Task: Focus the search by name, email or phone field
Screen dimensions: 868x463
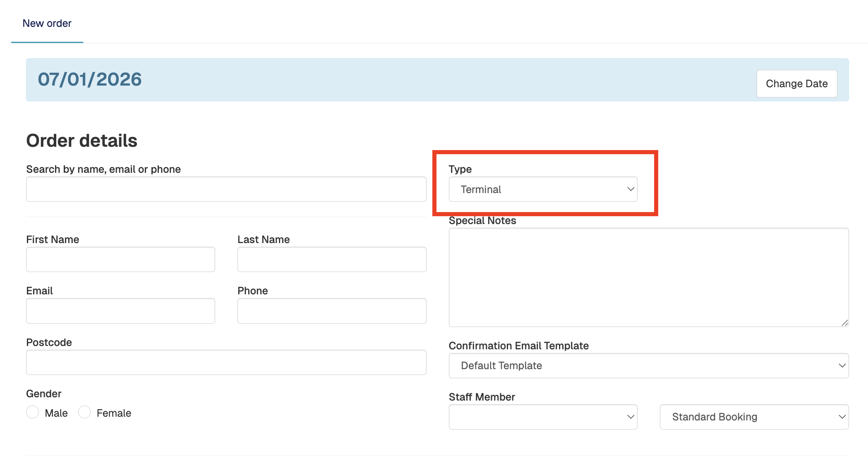Action: pyautogui.click(x=226, y=189)
